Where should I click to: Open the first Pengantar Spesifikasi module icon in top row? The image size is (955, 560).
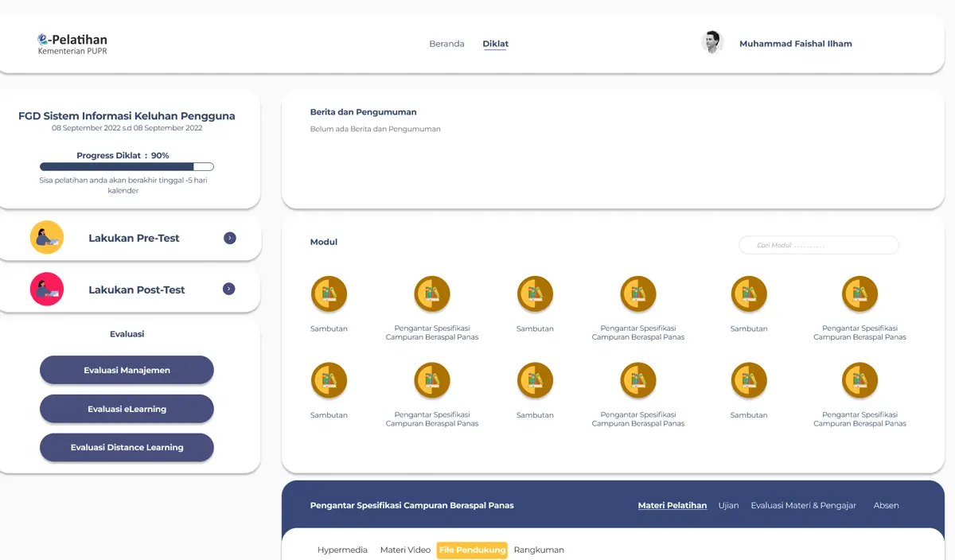coord(432,294)
